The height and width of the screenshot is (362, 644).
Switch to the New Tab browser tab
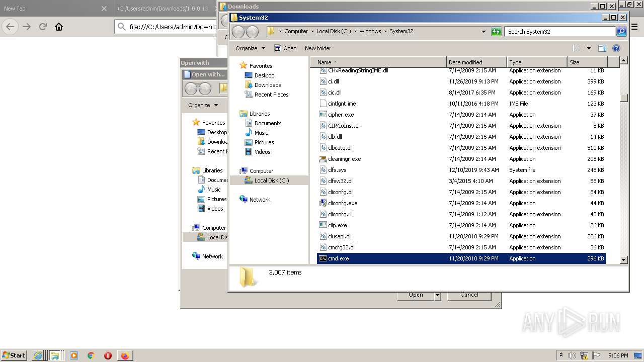(x=54, y=9)
